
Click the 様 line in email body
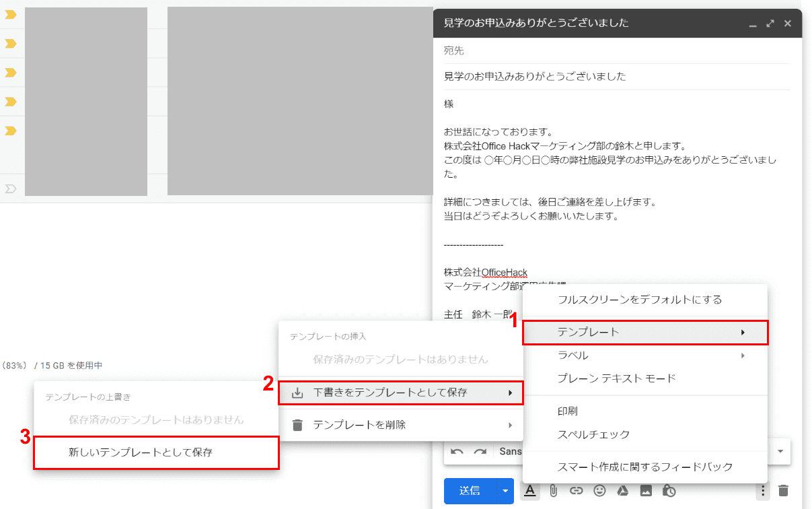click(x=449, y=104)
